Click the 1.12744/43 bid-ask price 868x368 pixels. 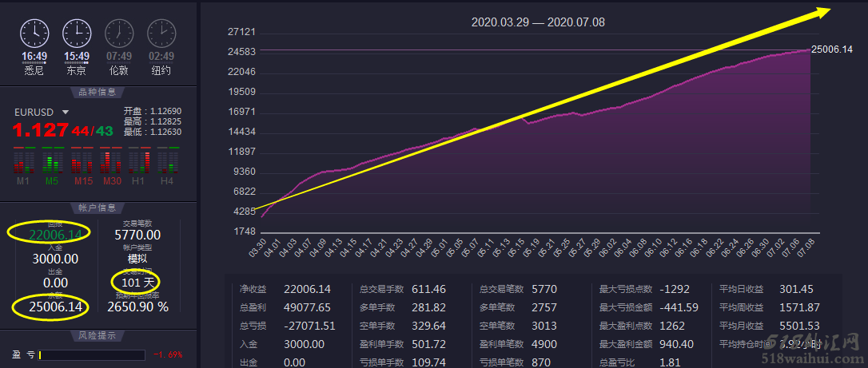(63, 130)
